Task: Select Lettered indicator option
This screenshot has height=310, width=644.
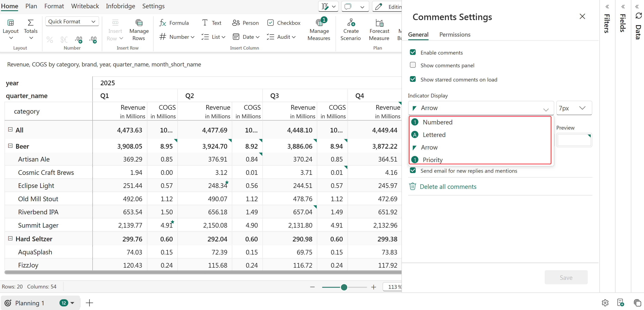Action: (x=434, y=135)
